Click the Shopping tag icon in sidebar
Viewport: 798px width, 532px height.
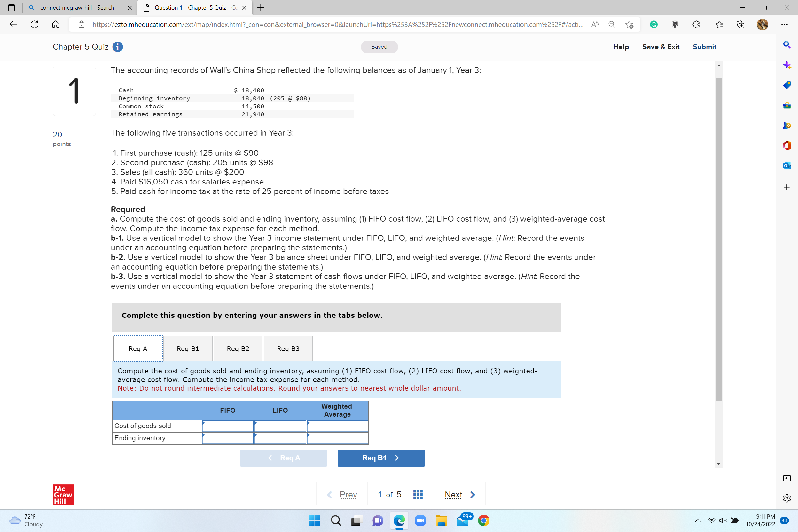tap(787, 85)
